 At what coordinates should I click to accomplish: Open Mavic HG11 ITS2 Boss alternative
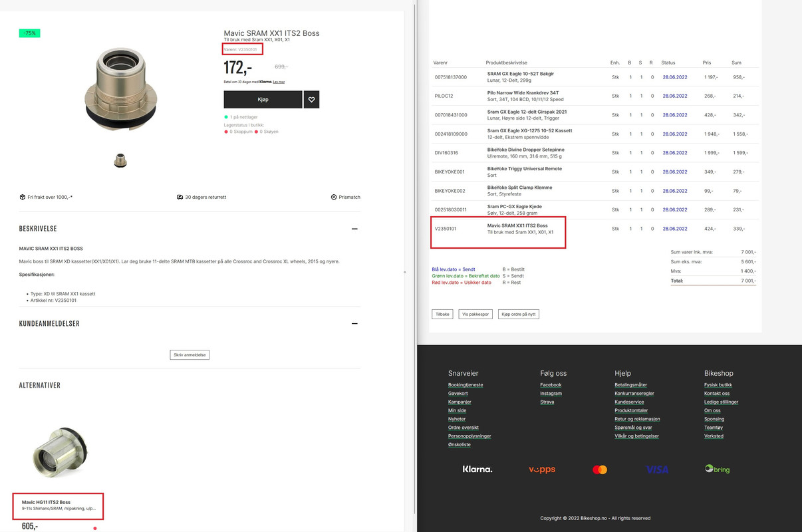point(46,502)
